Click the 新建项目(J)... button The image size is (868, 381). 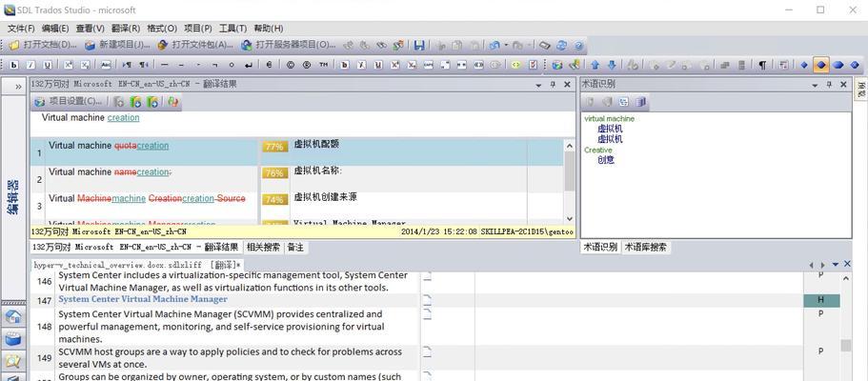(x=117, y=46)
